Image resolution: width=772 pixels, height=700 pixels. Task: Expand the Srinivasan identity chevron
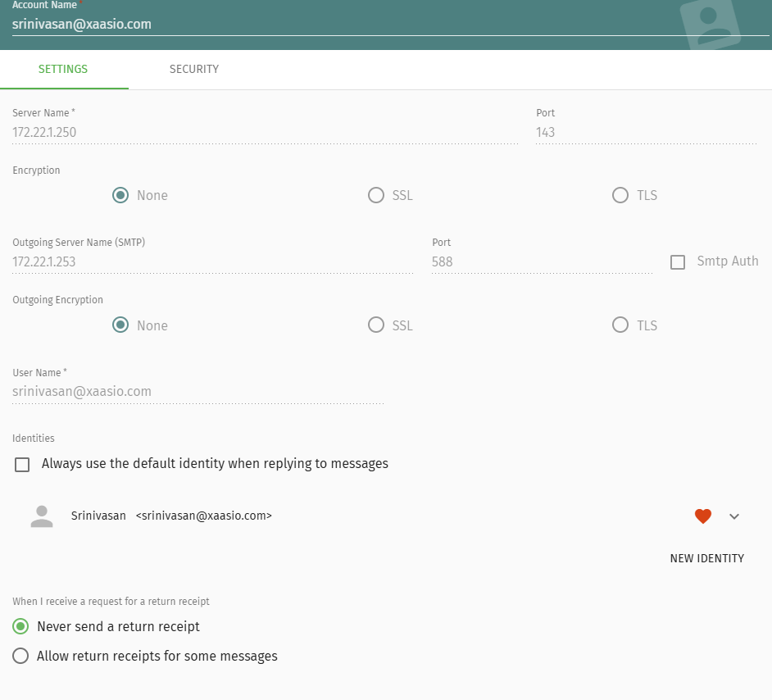[734, 516]
